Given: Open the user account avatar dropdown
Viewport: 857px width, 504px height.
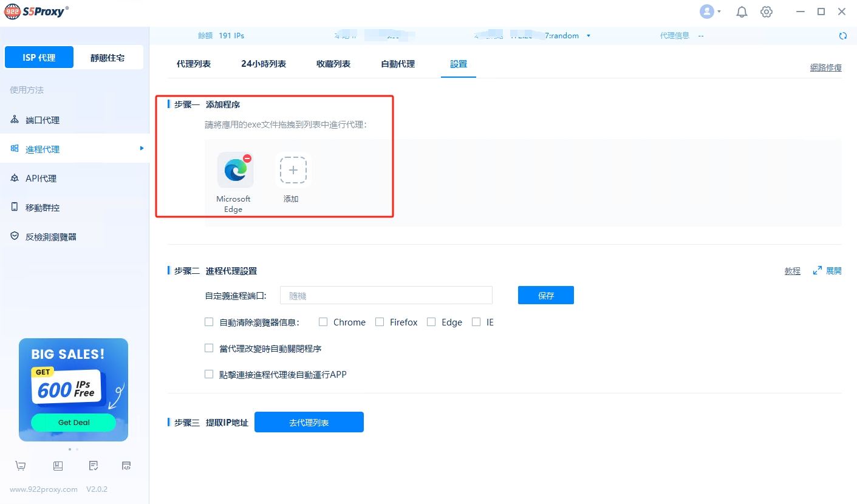Looking at the screenshot, I should click(709, 12).
